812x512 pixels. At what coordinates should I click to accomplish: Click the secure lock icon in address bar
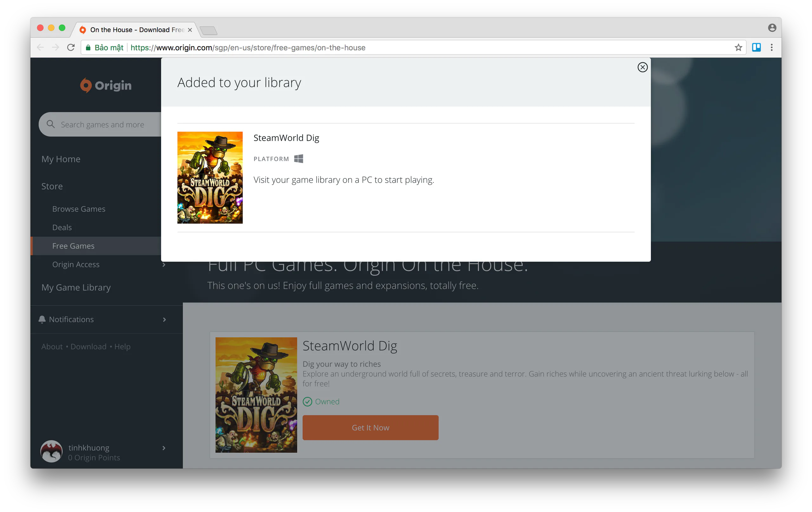tap(88, 48)
